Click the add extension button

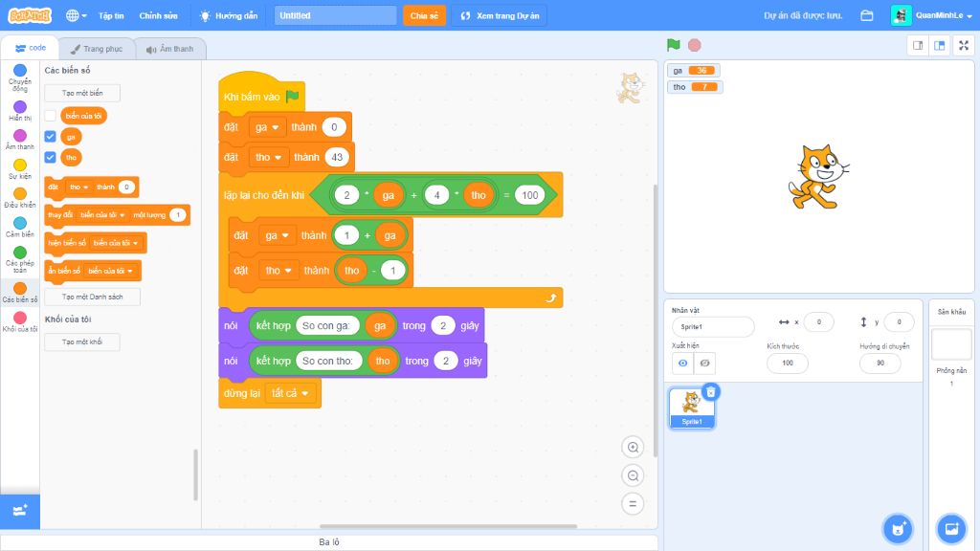20,512
